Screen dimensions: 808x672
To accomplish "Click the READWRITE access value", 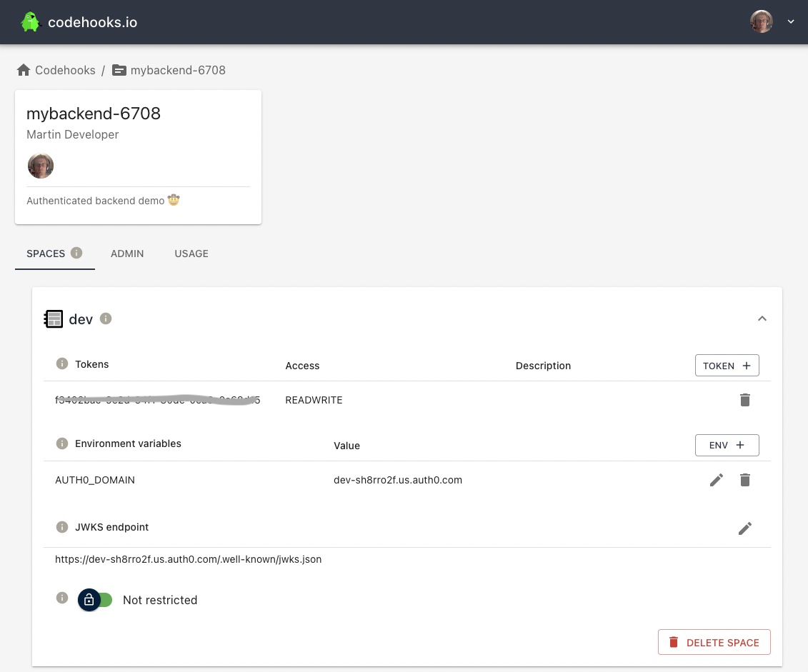I will (x=314, y=400).
